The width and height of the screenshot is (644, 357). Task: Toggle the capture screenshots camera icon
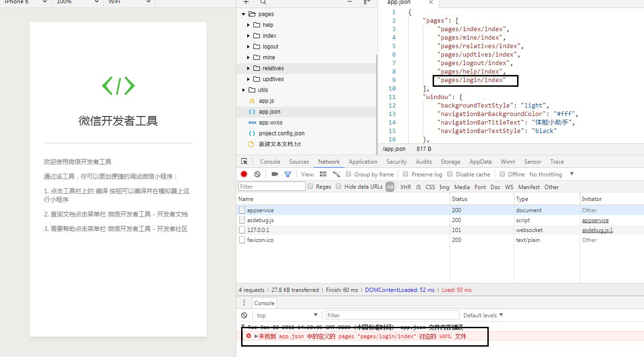point(275,174)
